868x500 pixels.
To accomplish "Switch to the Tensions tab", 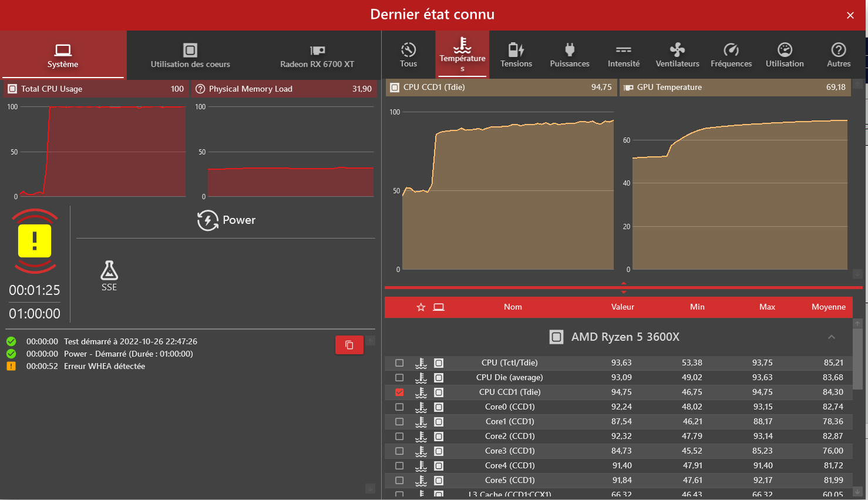I will [x=516, y=55].
